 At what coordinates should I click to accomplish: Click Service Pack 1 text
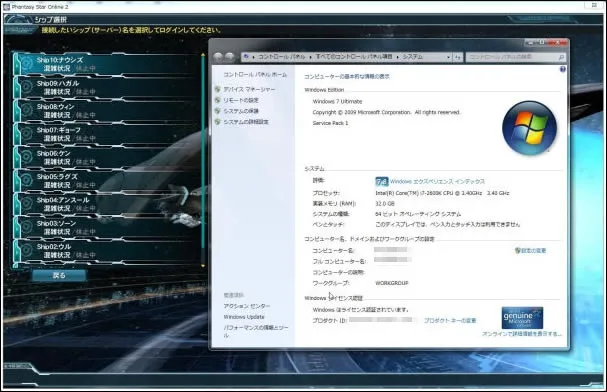pyautogui.click(x=330, y=123)
